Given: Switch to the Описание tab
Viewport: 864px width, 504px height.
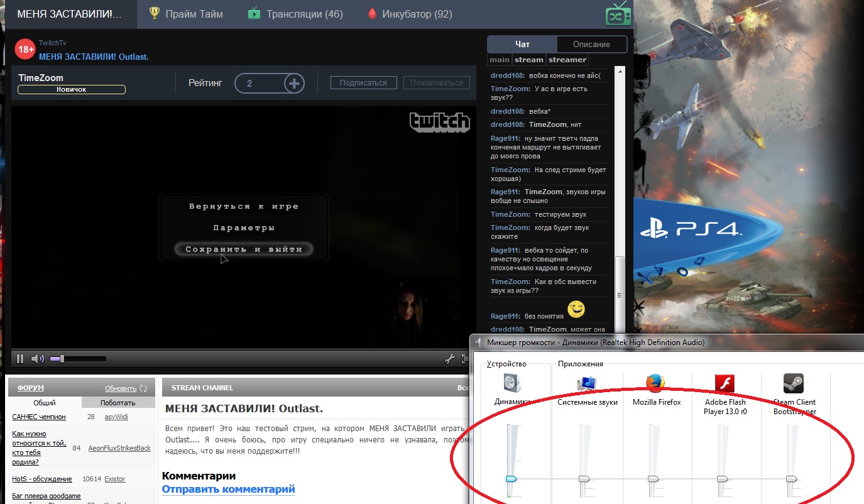Looking at the screenshot, I should point(591,44).
